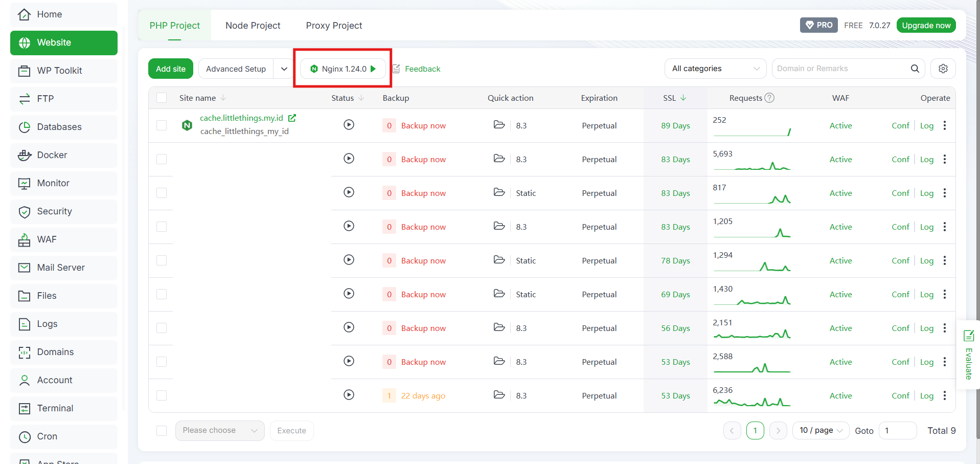Check the checkbox of the 1,205 requests row
Viewport: 980px width, 464px height.
162,227
